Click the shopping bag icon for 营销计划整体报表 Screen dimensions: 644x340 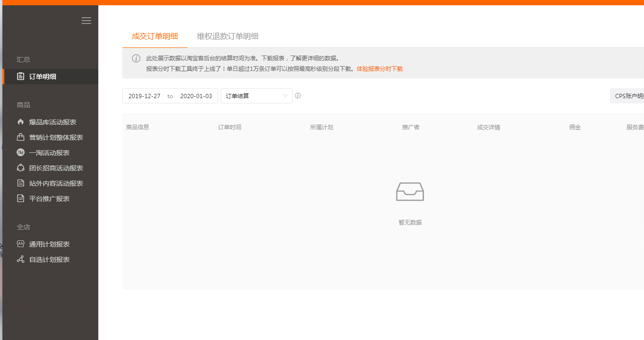pyautogui.click(x=21, y=137)
